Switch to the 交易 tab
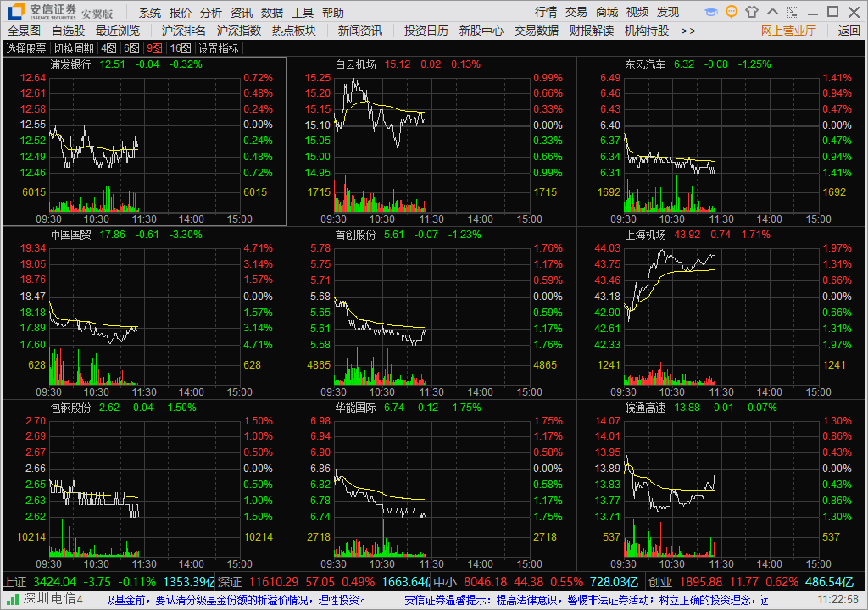The width and height of the screenshot is (868, 610). [576, 12]
